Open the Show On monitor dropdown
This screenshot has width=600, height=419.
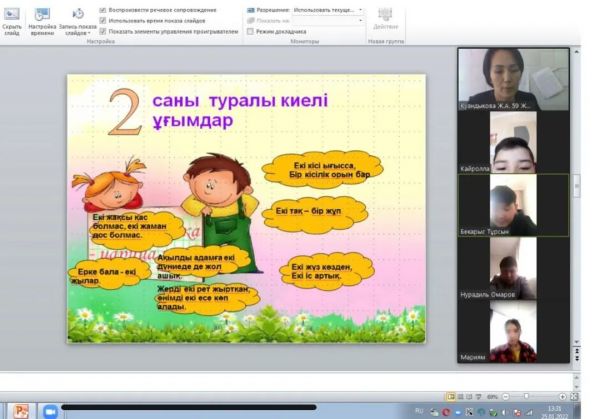tap(327, 20)
